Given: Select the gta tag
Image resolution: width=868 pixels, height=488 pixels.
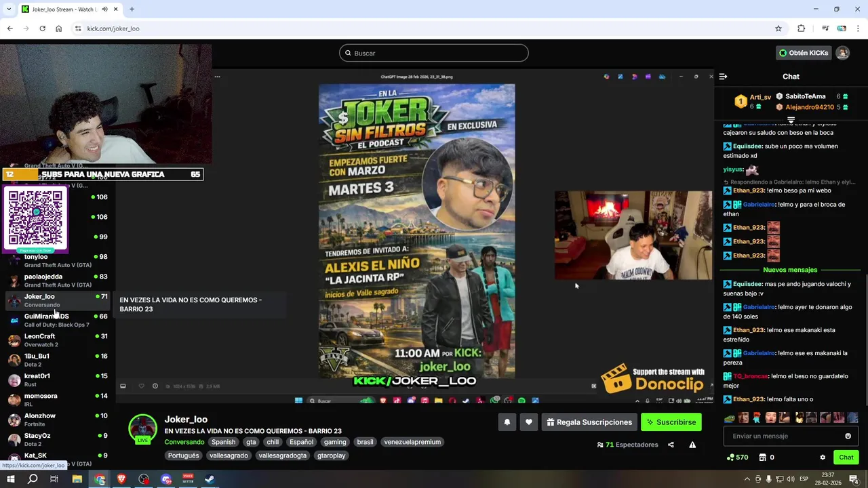Looking at the screenshot, I should 251,442.
